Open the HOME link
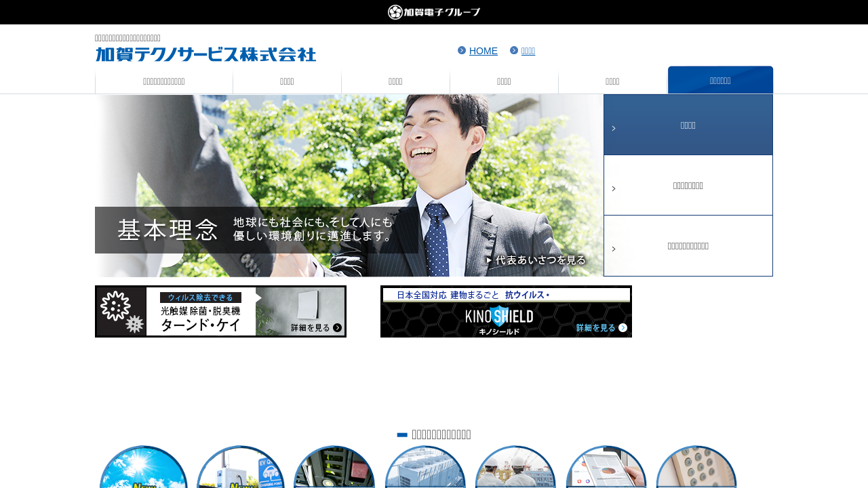The image size is (868, 488). point(483,51)
